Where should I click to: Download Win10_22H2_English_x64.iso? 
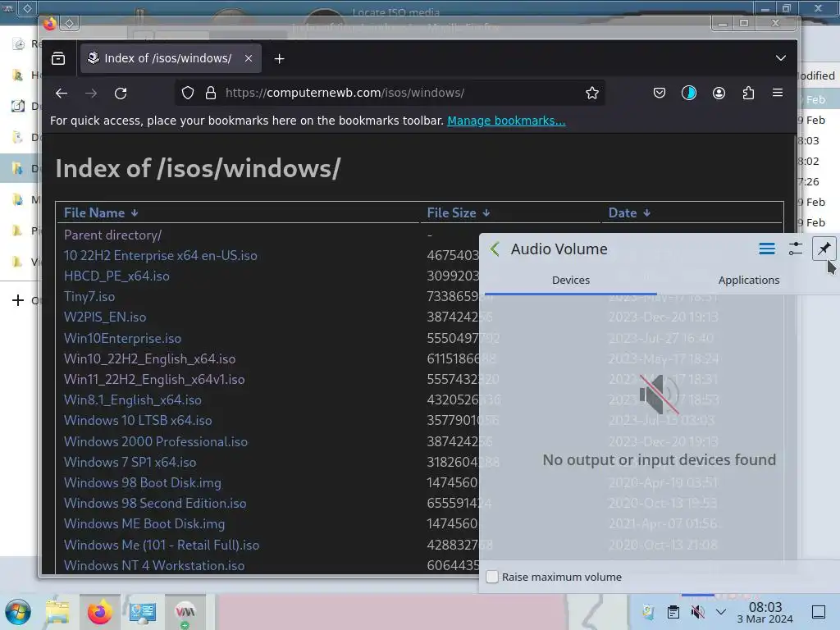(x=149, y=359)
